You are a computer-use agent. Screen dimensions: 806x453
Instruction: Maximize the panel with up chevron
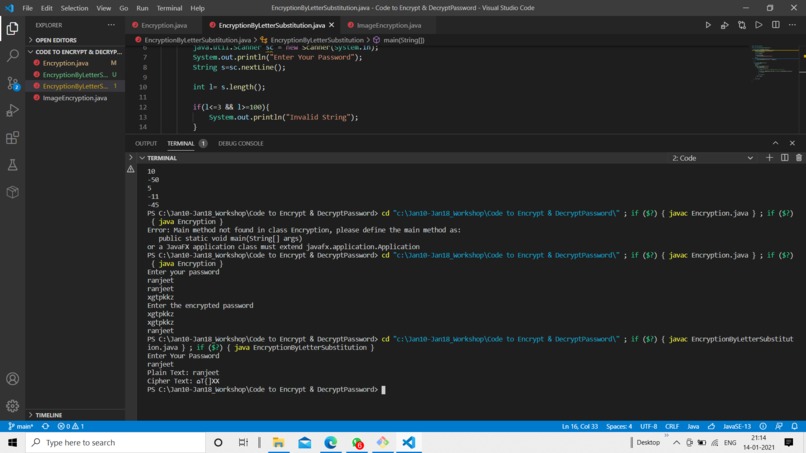775,143
